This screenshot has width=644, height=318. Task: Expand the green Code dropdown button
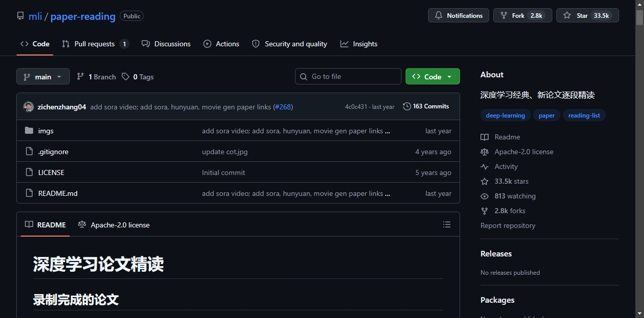click(433, 76)
